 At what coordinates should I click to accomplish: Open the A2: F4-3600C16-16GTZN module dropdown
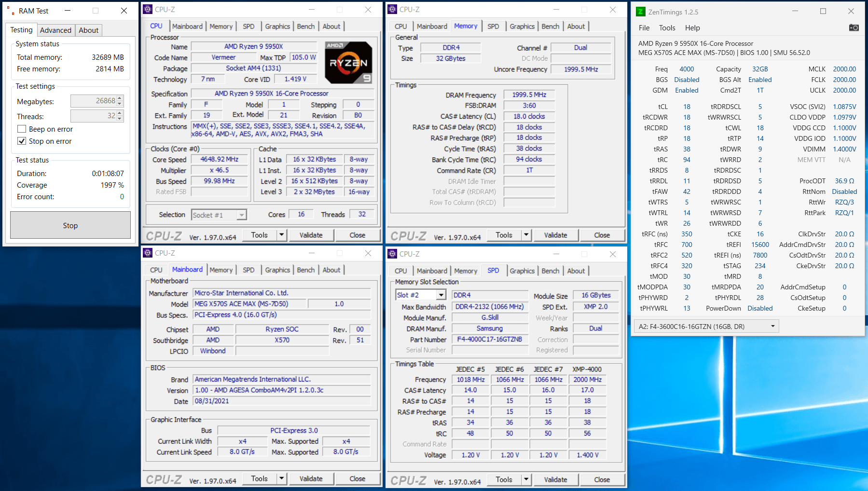pyautogui.click(x=706, y=327)
